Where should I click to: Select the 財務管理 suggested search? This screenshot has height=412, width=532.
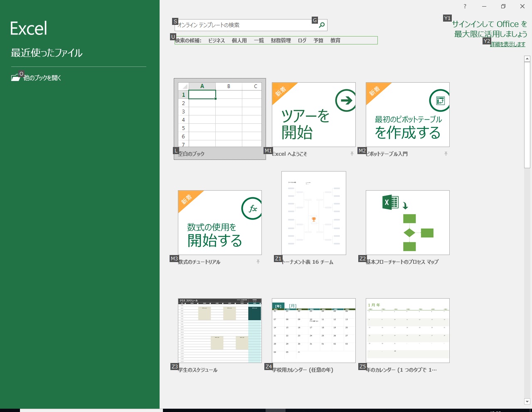[x=281, y=40]
